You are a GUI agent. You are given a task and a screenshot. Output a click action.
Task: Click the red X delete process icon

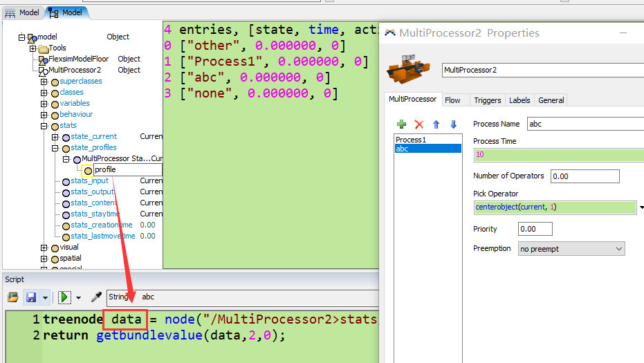coord(418,124)
